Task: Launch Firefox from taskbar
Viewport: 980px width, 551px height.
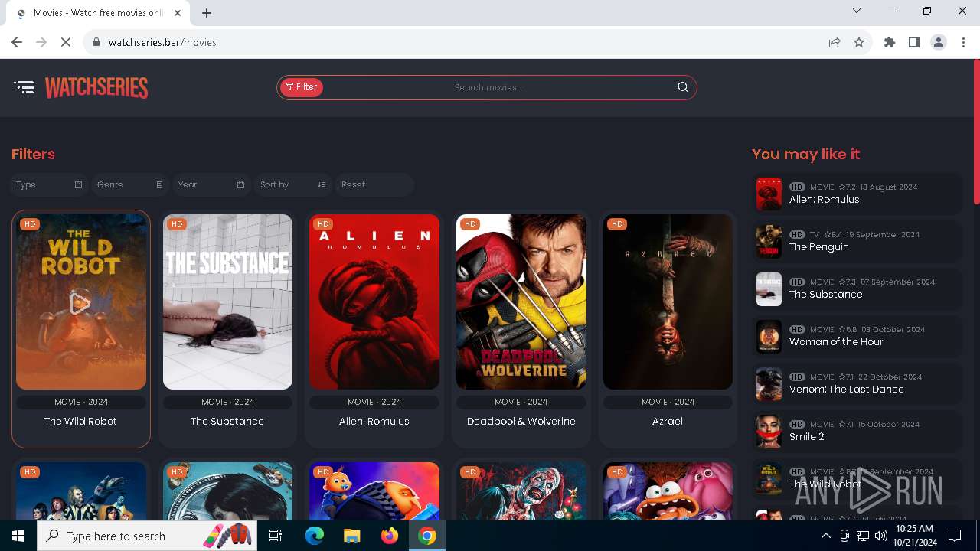Action: click(x=389, y=536)
